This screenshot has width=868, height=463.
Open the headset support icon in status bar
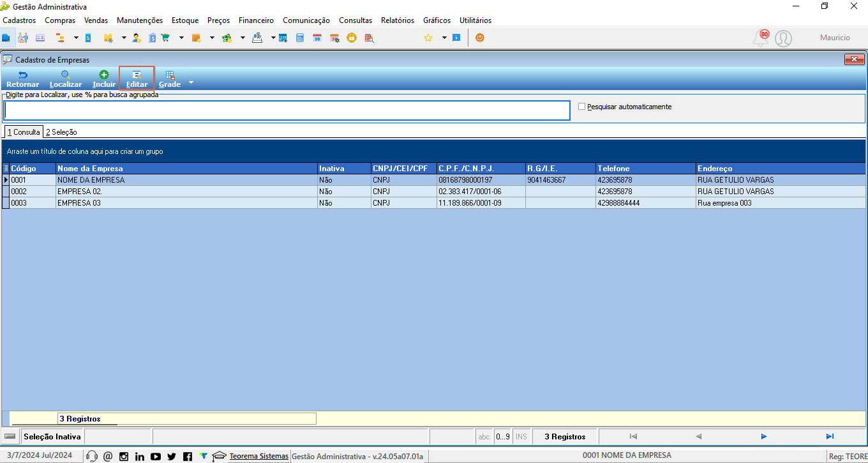point(92,456)
